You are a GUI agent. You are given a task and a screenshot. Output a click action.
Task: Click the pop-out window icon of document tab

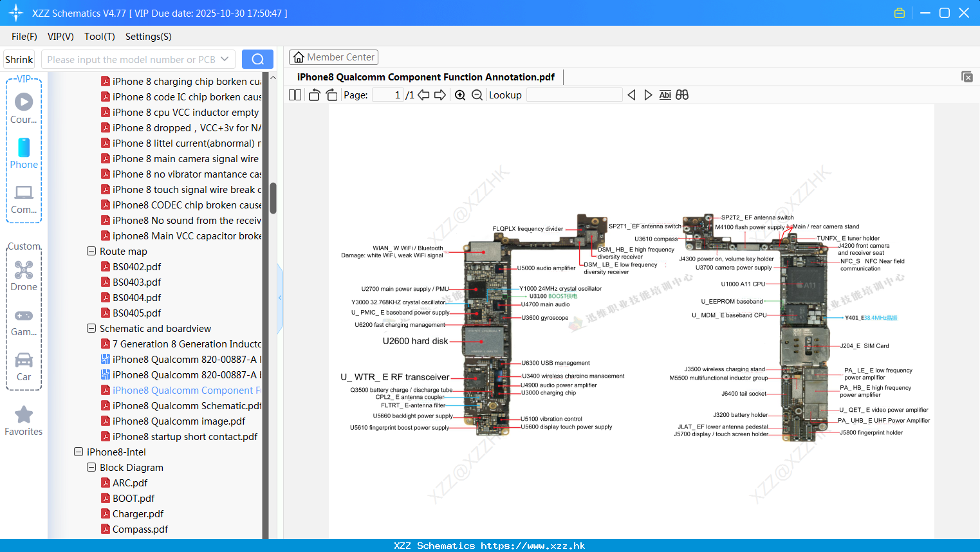tap(966, 77)
